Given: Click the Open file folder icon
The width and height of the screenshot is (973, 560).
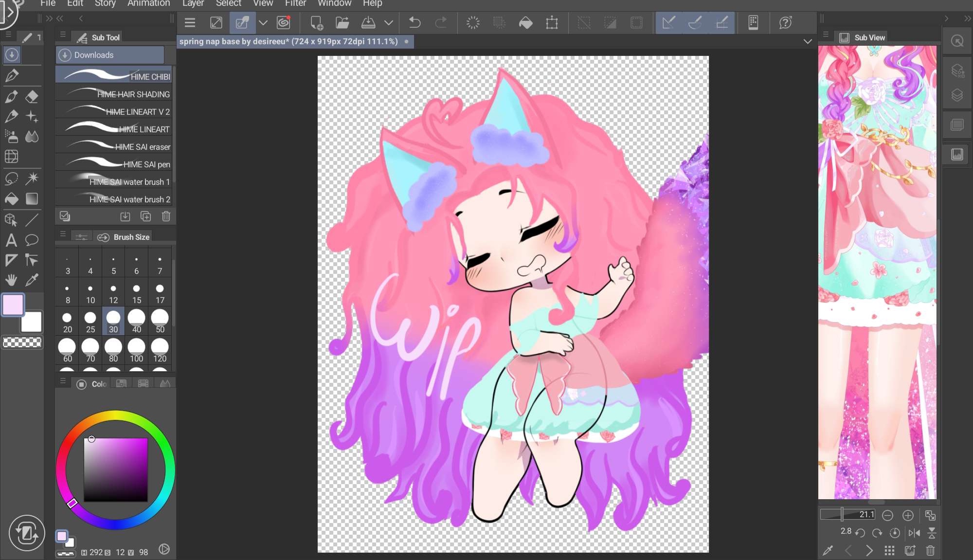Looking at the screenshot, I should click(x=342, y=22).
